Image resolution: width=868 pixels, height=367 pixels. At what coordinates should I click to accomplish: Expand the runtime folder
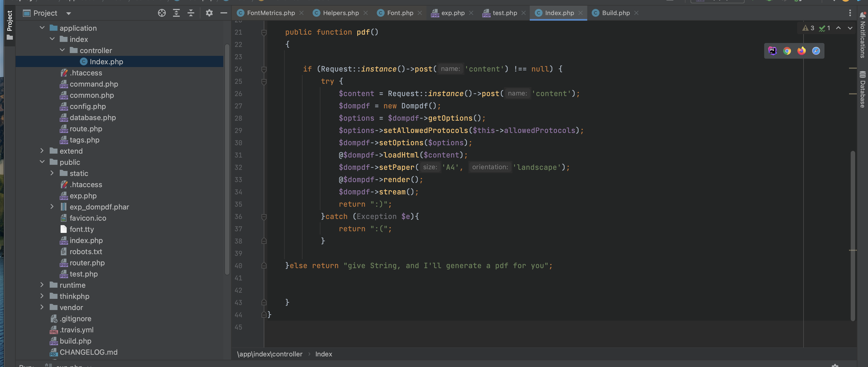pos(42,285)
